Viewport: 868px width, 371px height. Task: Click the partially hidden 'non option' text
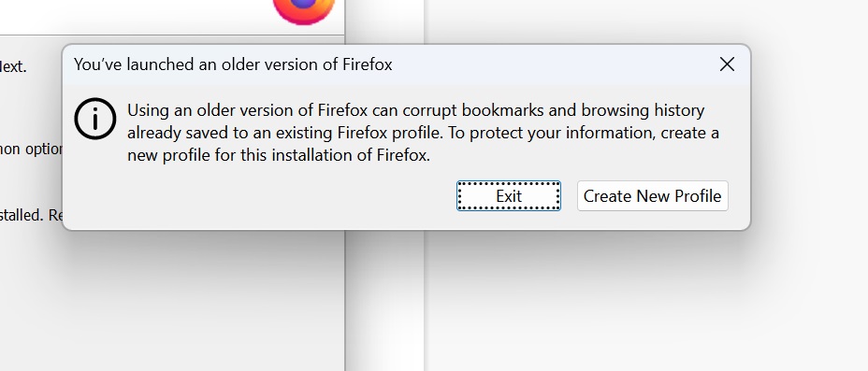pos(32,150)
